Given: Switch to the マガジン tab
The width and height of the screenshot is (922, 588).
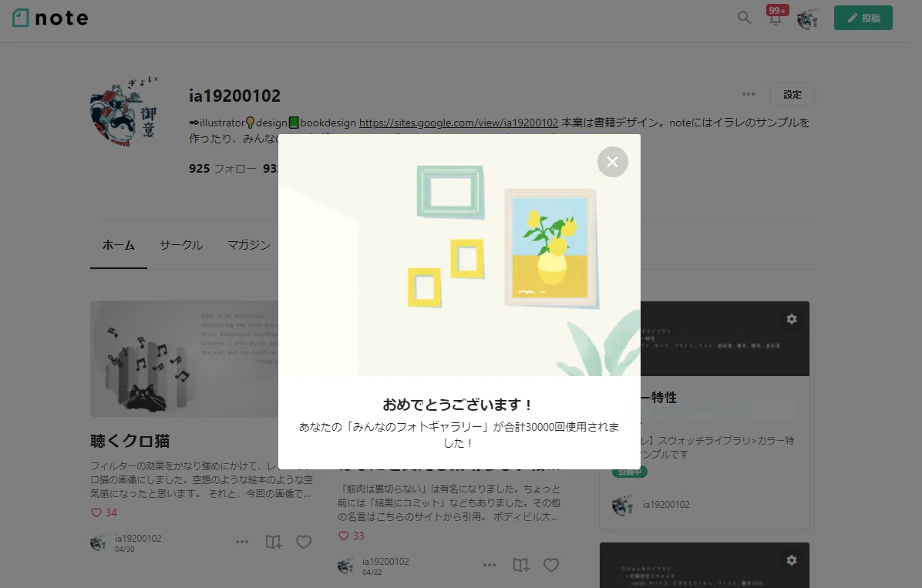Looking at the screenshot, I should click(249, 245).
